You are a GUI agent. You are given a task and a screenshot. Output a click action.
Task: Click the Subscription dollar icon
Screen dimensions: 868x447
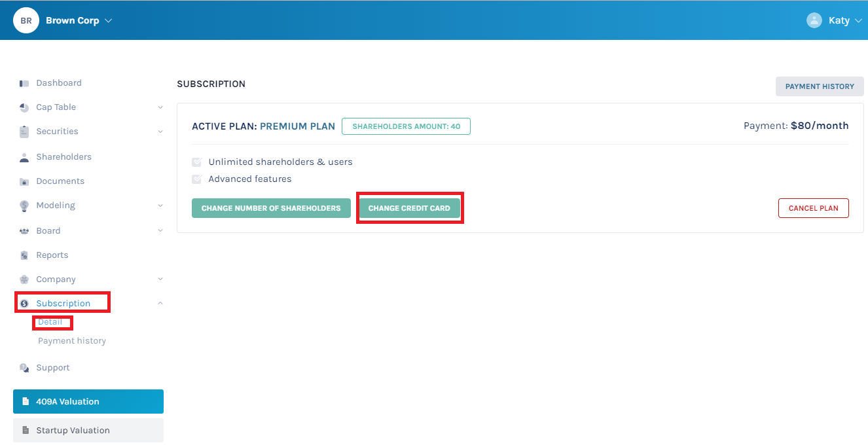(x=24, y=302)
